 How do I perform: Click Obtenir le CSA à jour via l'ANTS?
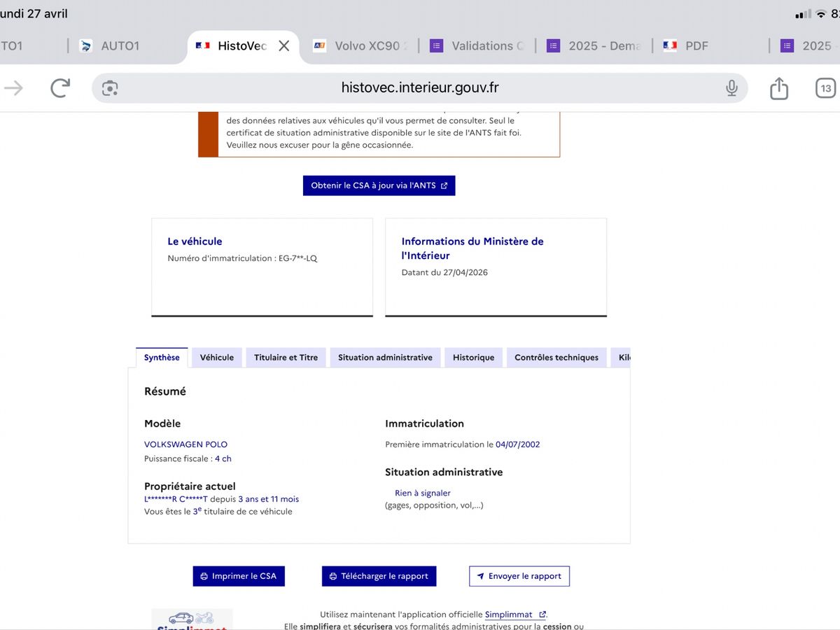[379, 185]
